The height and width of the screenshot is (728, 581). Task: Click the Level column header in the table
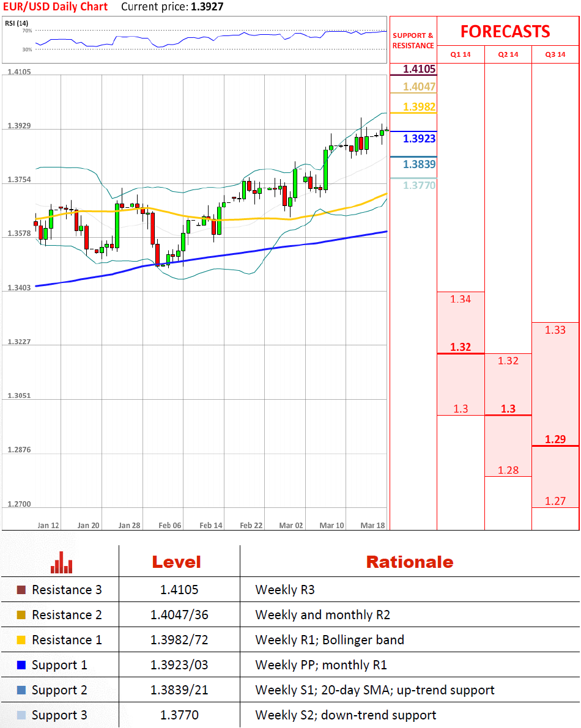click(176, 562)
